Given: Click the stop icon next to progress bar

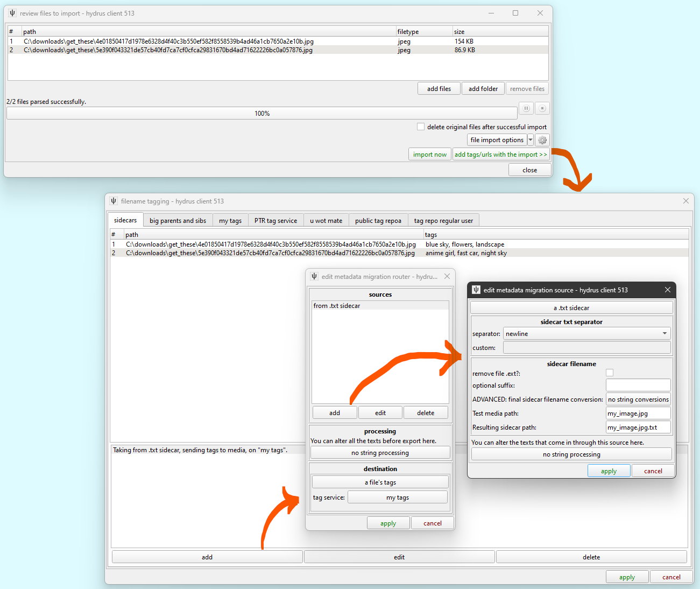Looking at the screenshot, I should coord(542,108).
